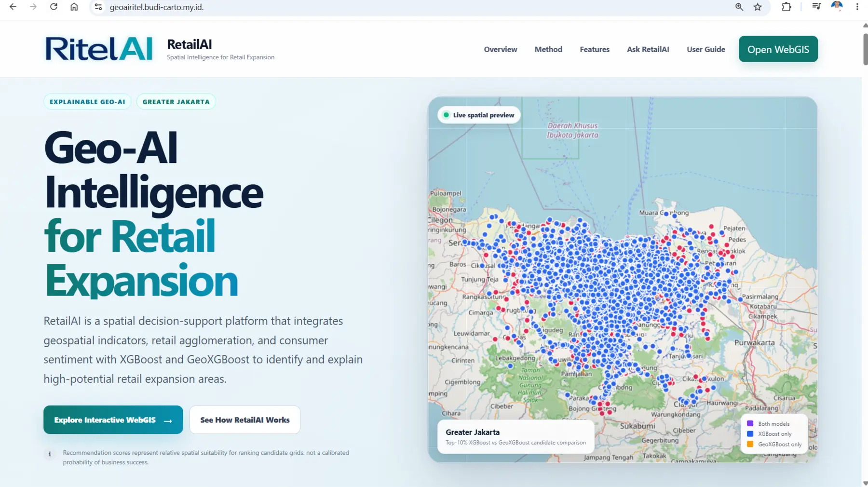Open the Method menu item
This screenshot has height=487, width=868.
(548, 49)
